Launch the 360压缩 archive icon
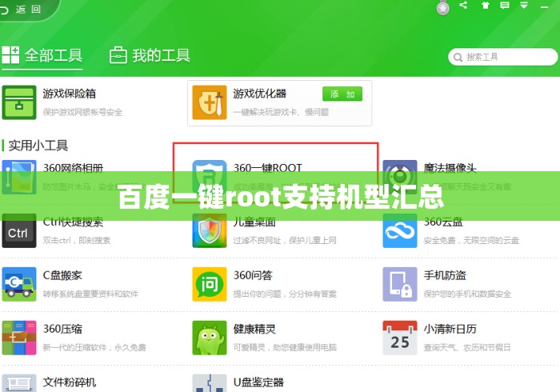 click(19, 338)
